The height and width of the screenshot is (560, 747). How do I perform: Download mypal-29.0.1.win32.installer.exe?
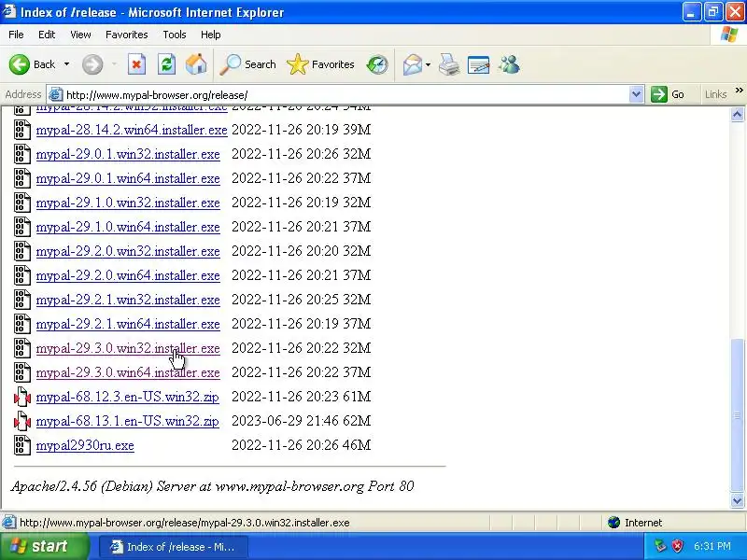pos(128,154)
